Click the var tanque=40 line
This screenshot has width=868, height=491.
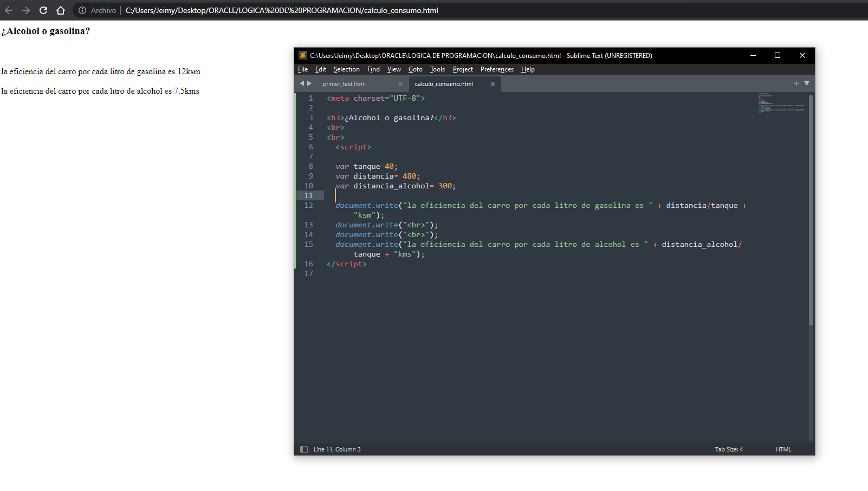coord(366,166)
